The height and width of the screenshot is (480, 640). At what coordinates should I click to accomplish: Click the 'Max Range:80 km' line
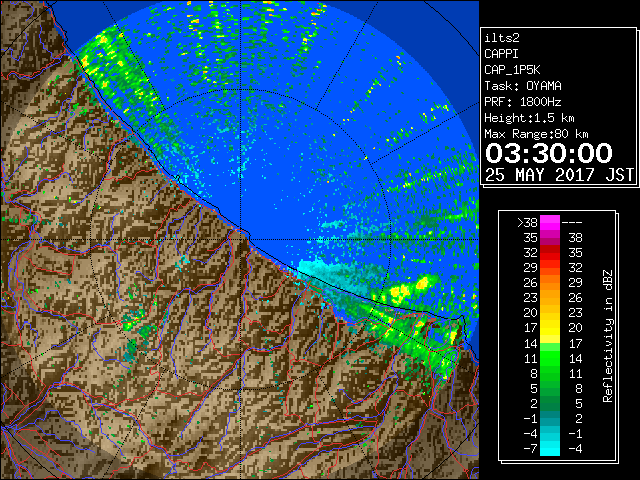click(536, 134)
